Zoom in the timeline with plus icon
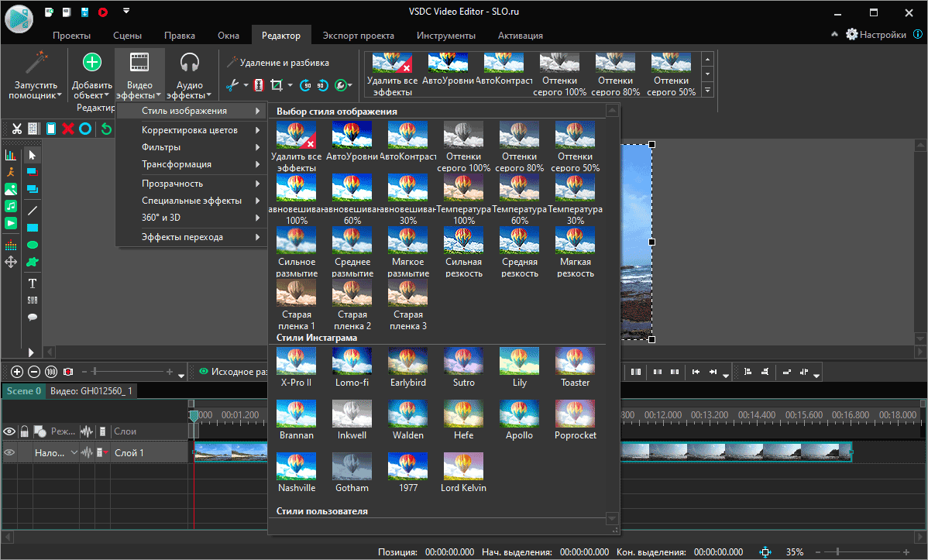Screen dimensions: 928x560 (x=16, y=372)
